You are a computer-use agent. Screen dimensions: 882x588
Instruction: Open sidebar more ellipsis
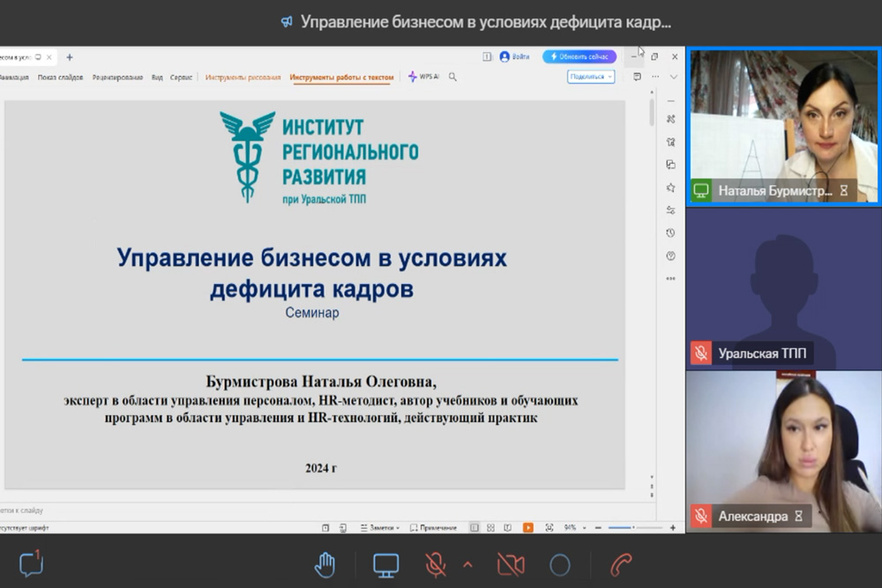(x=670, y=279)
